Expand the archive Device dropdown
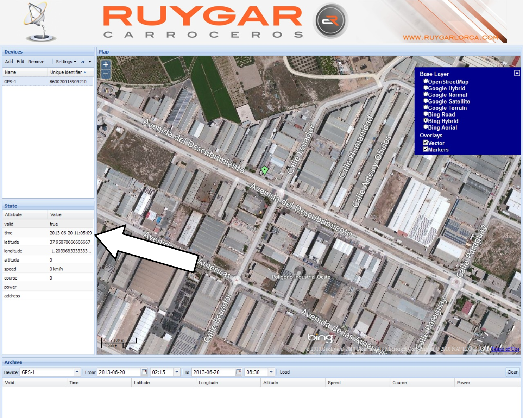 pos(77,372)
